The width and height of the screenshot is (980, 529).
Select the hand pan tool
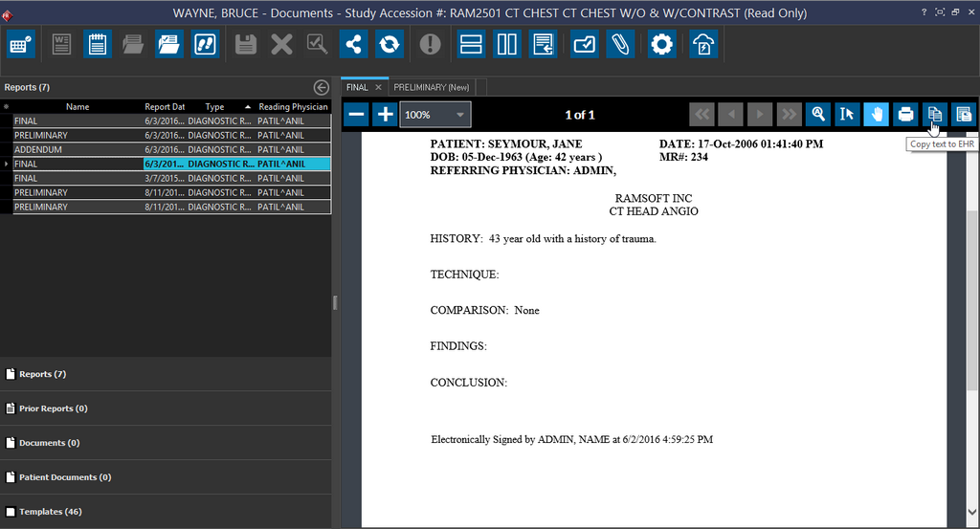tap(876, 115)
